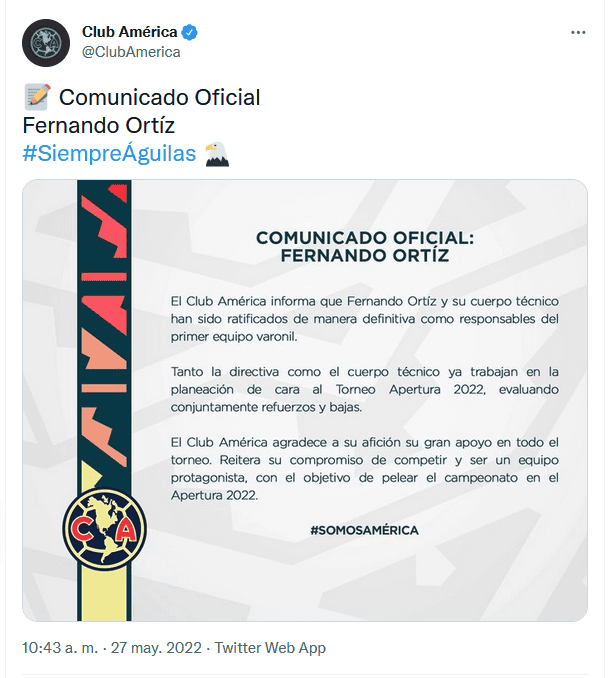Open the @ClubAmerica handle link

point(131,52)
